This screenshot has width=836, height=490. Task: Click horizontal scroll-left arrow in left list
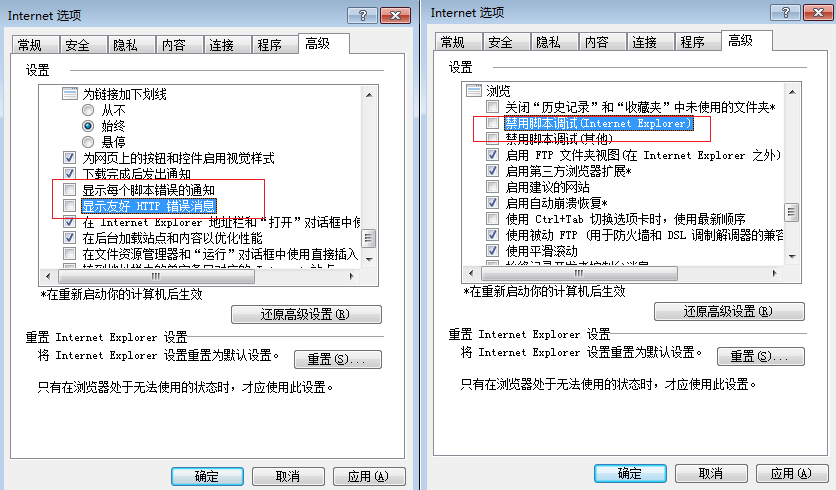point(49,276)
